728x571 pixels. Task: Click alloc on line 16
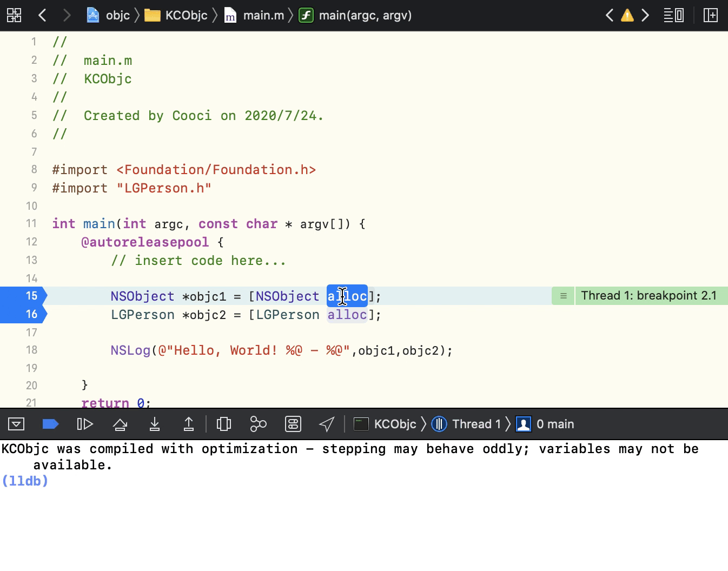tap(347, 315)
